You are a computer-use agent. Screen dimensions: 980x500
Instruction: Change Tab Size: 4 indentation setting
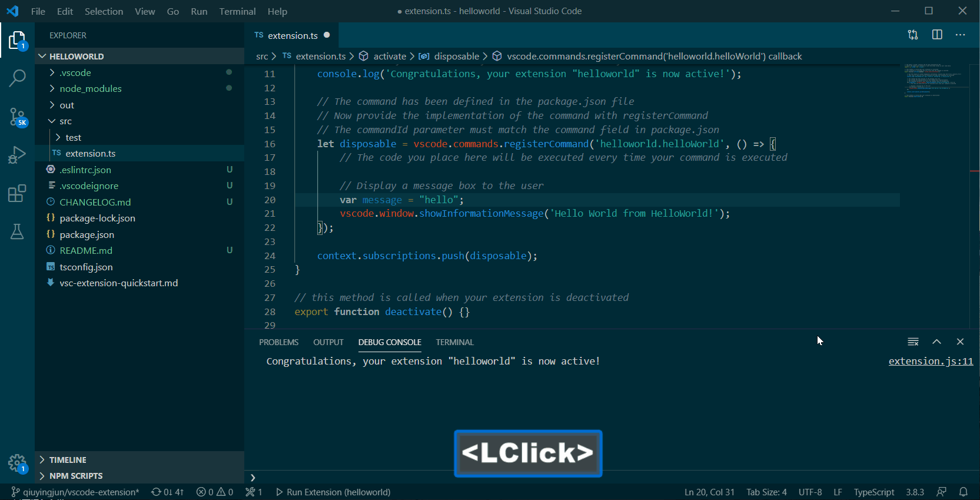(x=766, y=492)
